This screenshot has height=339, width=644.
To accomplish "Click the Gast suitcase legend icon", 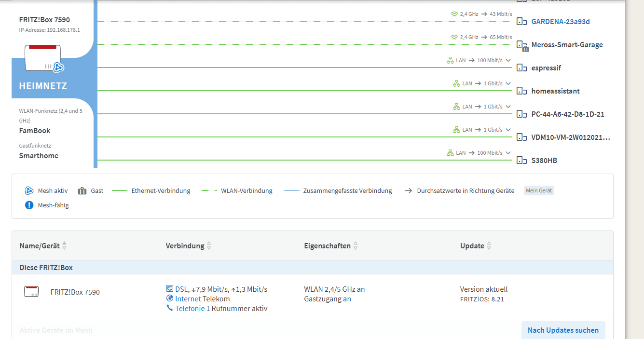I will pos(82,190).
